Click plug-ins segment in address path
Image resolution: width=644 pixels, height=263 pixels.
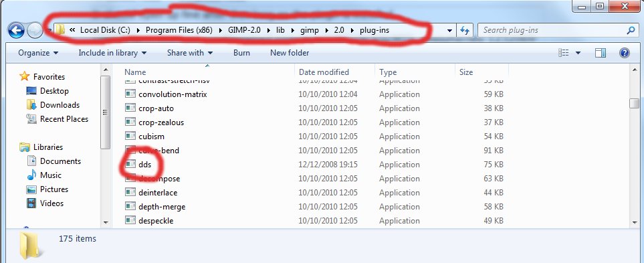point(374,30)
